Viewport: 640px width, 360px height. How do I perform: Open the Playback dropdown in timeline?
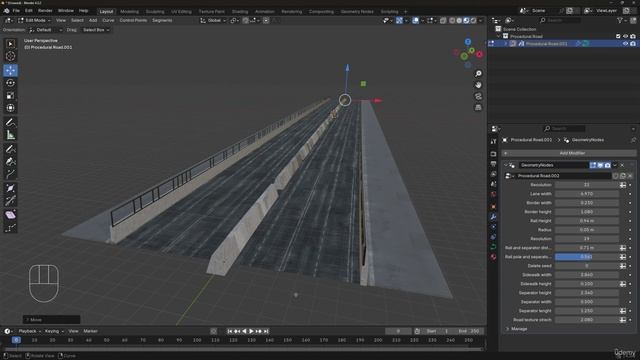pos(30,331)
